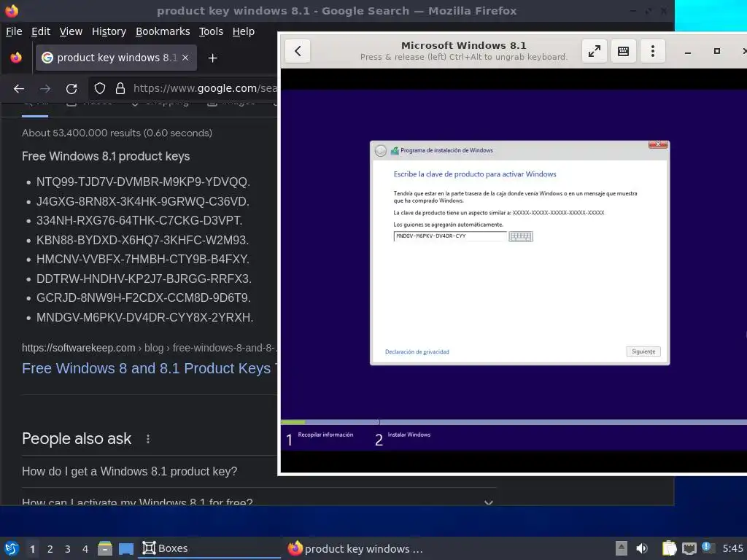Click the Firefox URL address field
747x560 pixels.
[205, 88]
